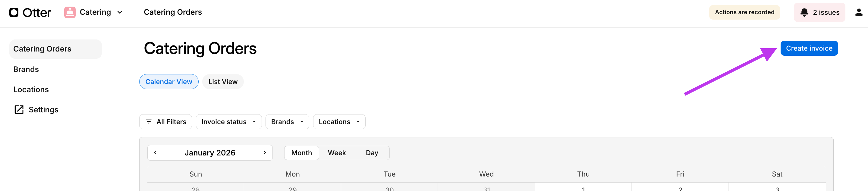The width and height of the screenshot is (868, 191).
Task: Click the All Filters funnel icon
Action: coord(149,122)
